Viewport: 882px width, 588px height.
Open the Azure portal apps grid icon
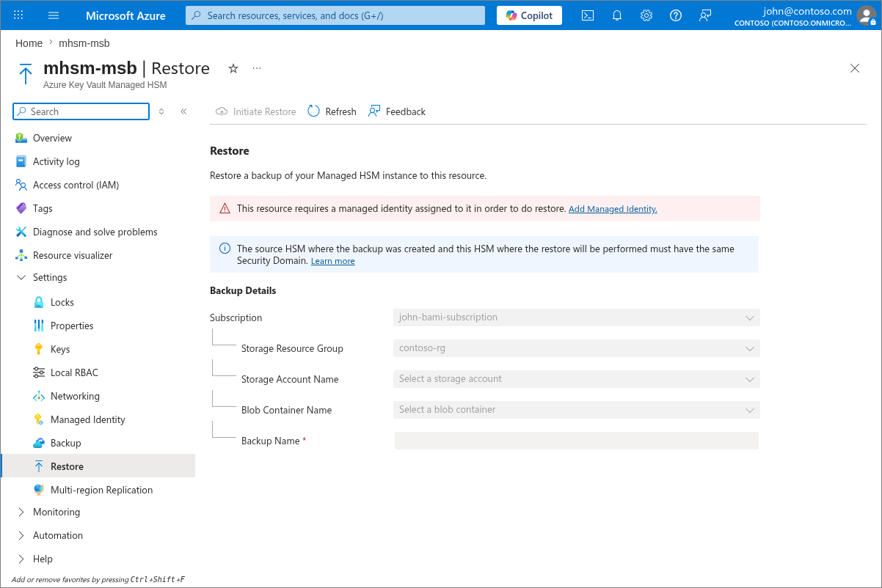[18, 15]
